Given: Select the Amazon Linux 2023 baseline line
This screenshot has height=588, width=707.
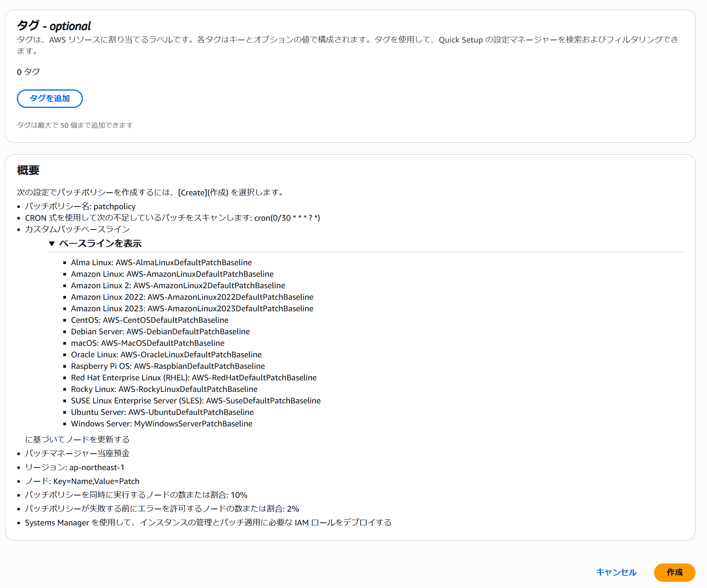Looking at the screenshot, I should coord(192,309).
